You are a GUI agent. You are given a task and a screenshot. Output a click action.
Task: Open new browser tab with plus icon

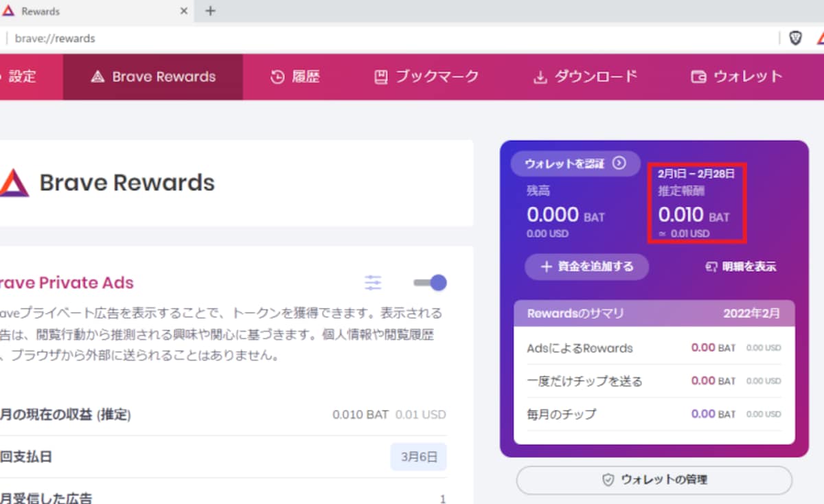coord(211,11)
